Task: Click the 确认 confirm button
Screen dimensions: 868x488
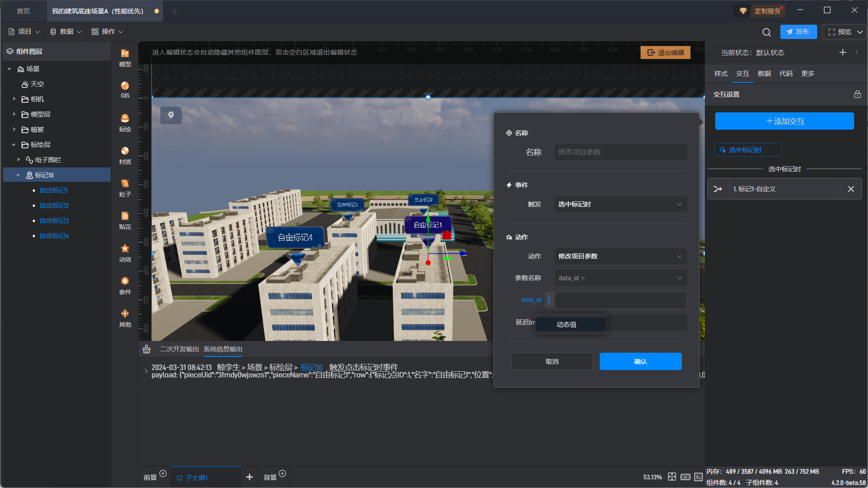Action: (x=640, y=361)
